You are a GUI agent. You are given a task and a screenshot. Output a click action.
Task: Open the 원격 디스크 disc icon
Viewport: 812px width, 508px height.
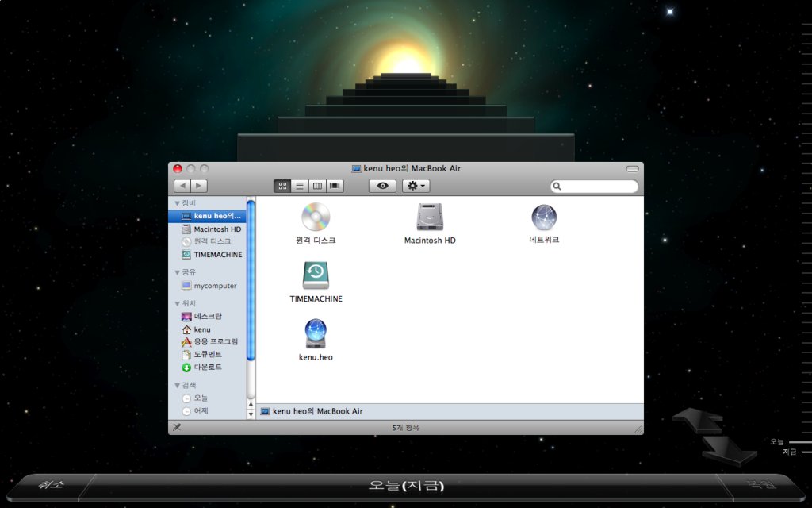pos(316,217)
